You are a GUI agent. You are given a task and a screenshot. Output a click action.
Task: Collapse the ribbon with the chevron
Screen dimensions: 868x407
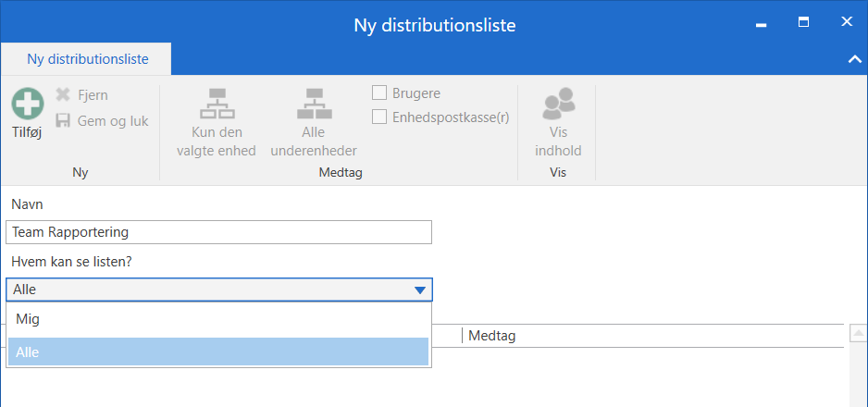coord(853,59)
